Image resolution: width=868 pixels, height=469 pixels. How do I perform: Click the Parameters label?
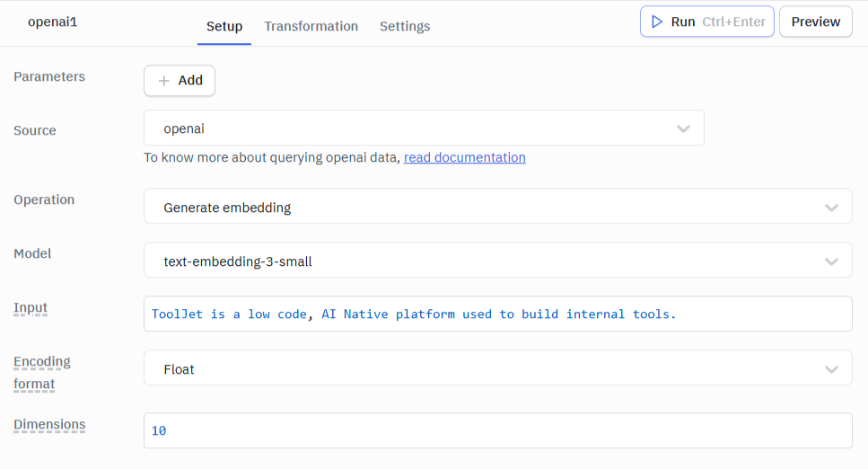[x=49, y=76]
